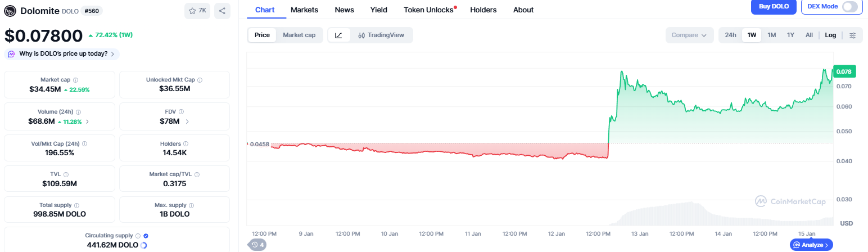Open the Markets tab
The height and width of the screenshot is (252, 868).
[304, 10]
